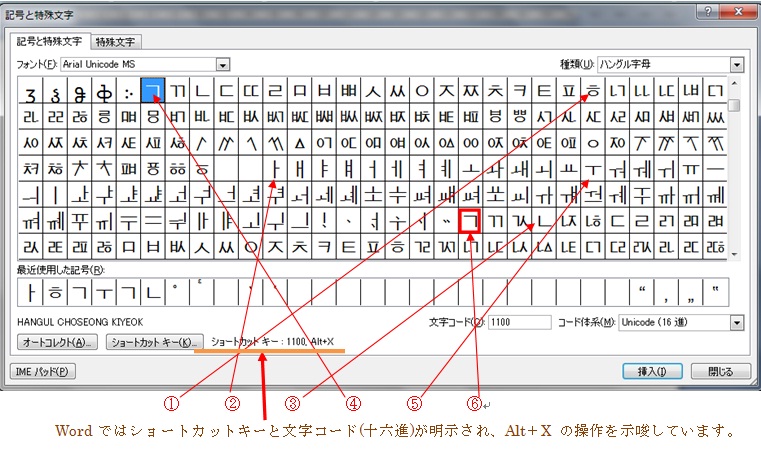761x451 pixels.
Task: Click the 挿入(I) button
Action: point(652,372)
